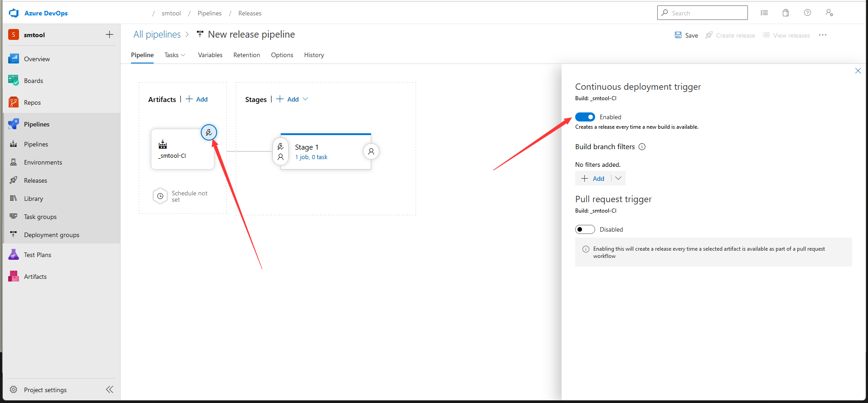868x403 pixels.
Task: Expand the Stages Add dropdown chevron
Action: (x=305, y=99)
